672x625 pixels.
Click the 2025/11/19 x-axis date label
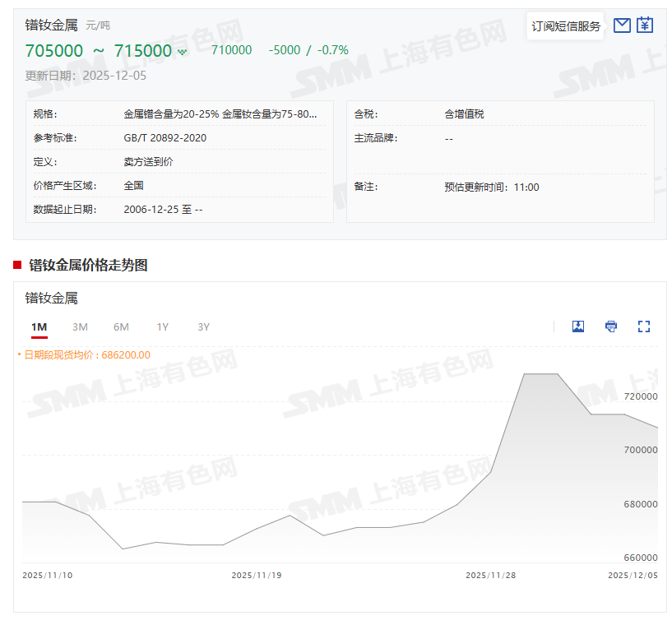click(257, 576)
